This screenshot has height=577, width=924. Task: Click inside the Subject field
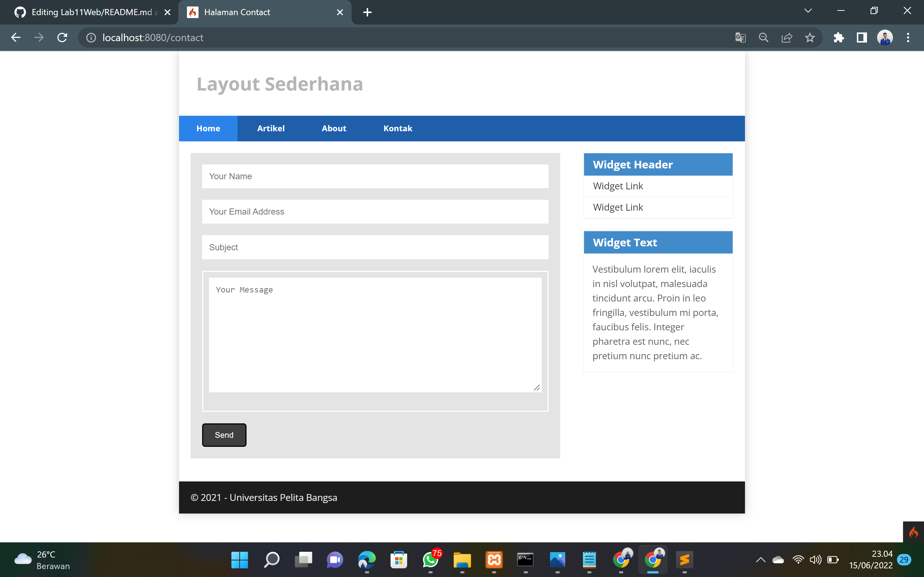tap(375, 247)
